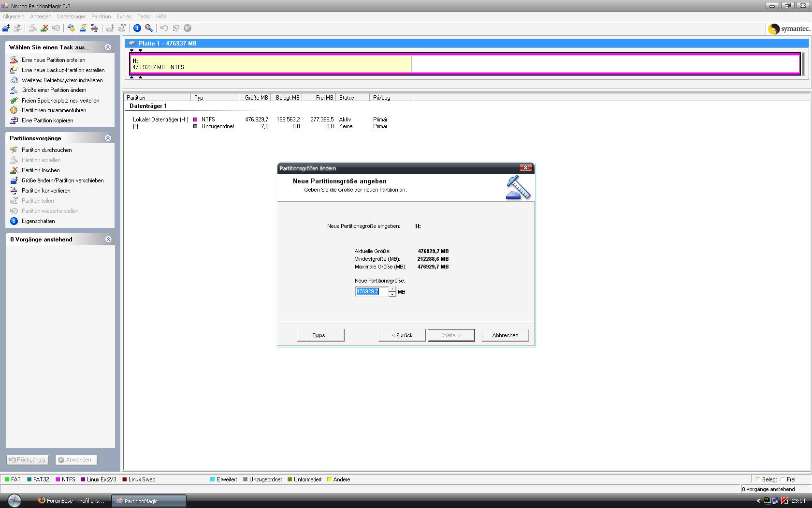Screen dimensions: 812x508
Task: Click the 'Belegt MB' column header
Action: click(x=286, y=98)
